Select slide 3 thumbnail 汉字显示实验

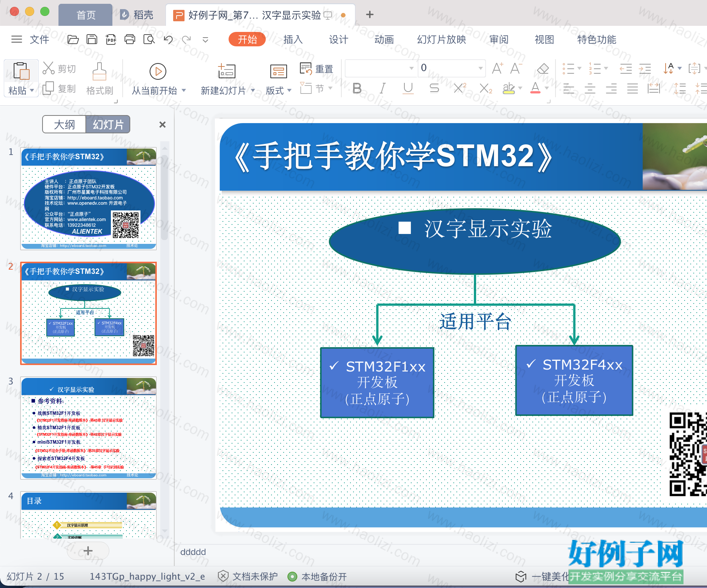coord(88,428)
